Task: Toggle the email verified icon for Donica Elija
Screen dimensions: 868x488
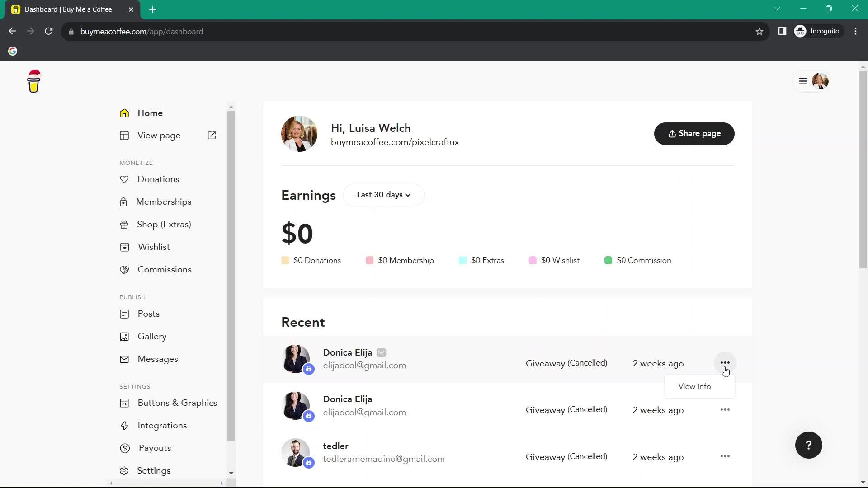Action: pyautogui.click(x=382, y=352)
